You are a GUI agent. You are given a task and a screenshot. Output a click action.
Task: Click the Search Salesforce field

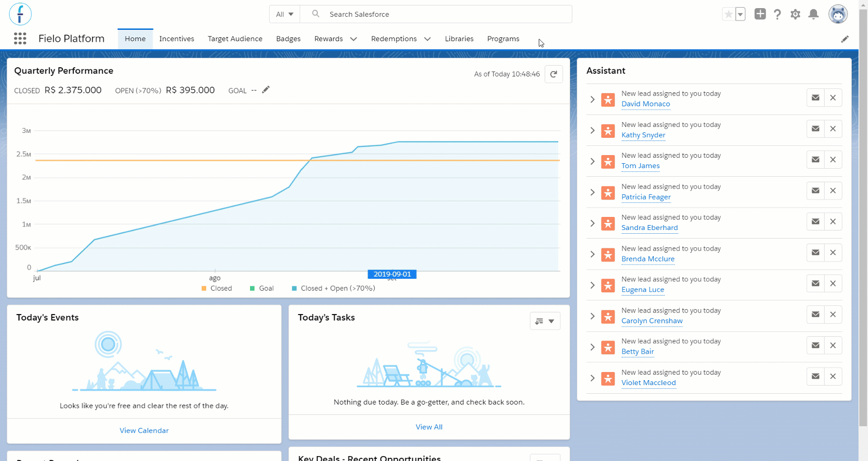[x=436, y=14]
